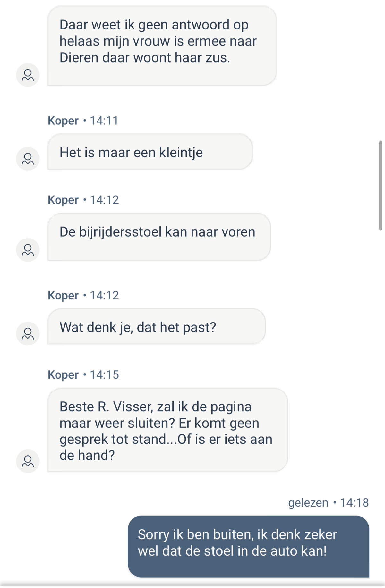The width and height of the screenshot is (385, 588).
Task: Tap the avatar beside the 'Dieren' message
Action: coord(28,75)
